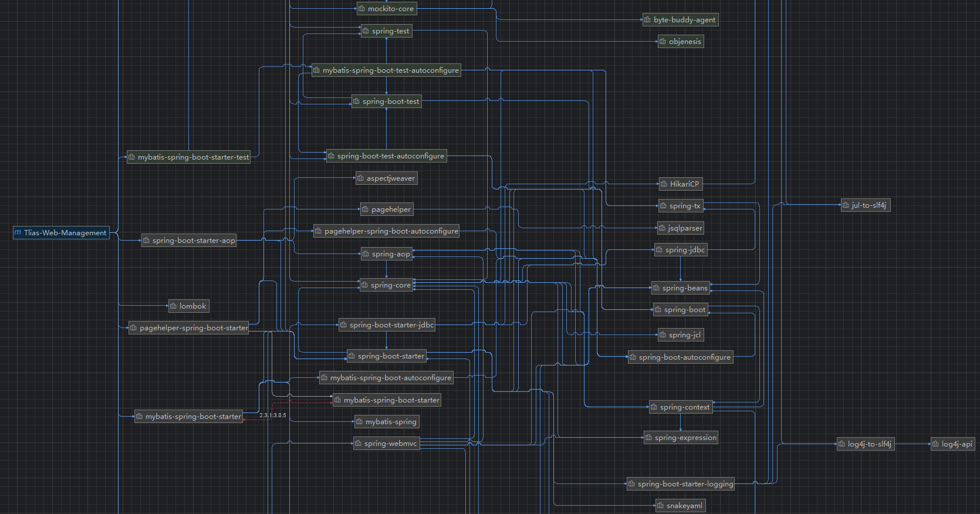The height and width of the screenshot is (514, 980).
Task: Select the spring-boot-starter-logging node
Action: 681,484
